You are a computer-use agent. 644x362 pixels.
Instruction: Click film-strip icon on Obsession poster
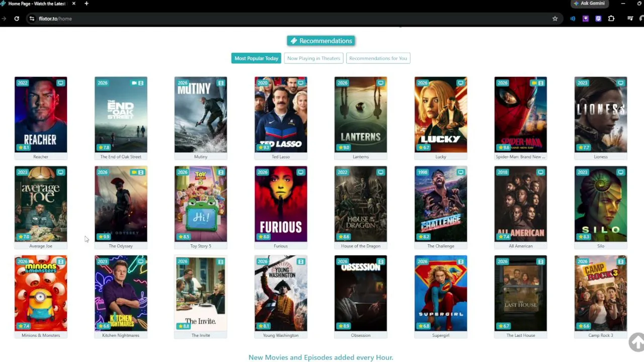380,261
